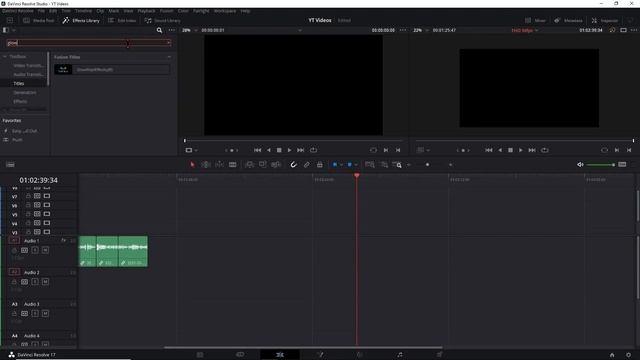Click the Effects Library search magnifier icon
This screenshot has height=360, width=640.
(x=159, y=30)
